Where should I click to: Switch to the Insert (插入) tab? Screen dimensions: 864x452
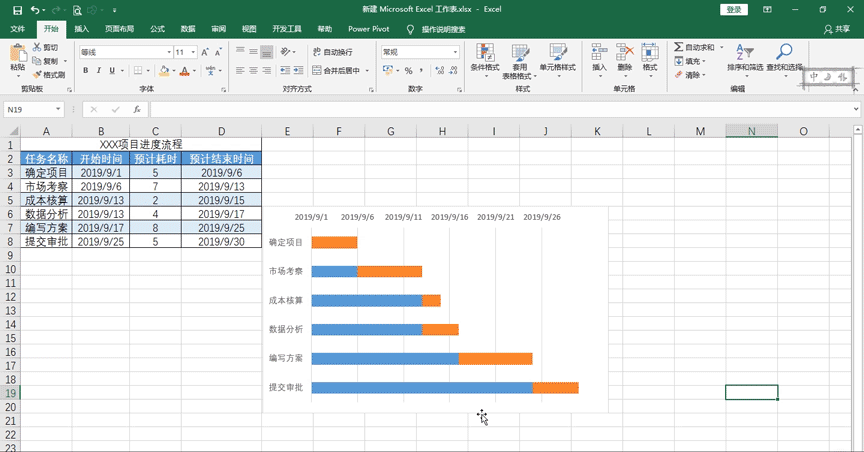coord(82,29)
